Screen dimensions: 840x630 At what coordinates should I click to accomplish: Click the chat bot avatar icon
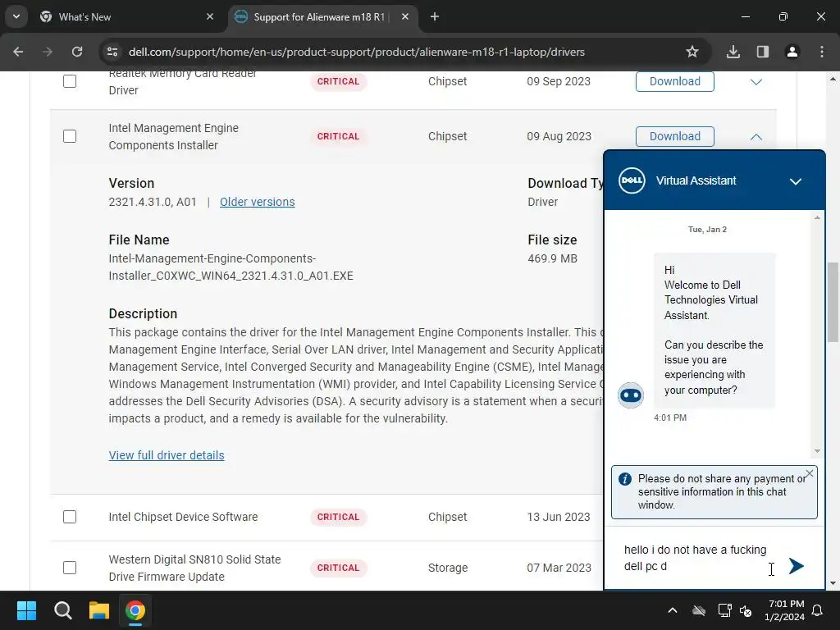coord(631,395)
